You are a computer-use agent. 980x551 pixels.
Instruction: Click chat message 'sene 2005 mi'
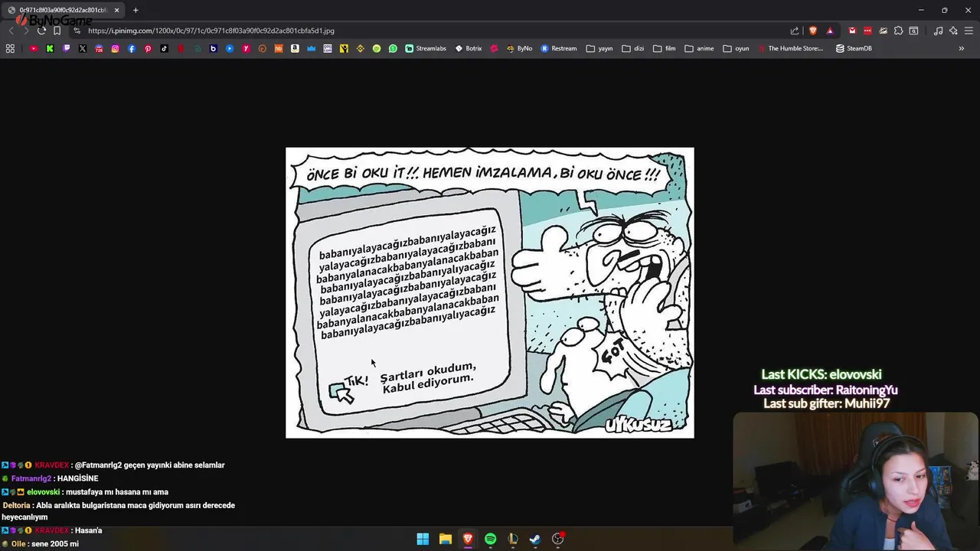[x=54, y=544]
